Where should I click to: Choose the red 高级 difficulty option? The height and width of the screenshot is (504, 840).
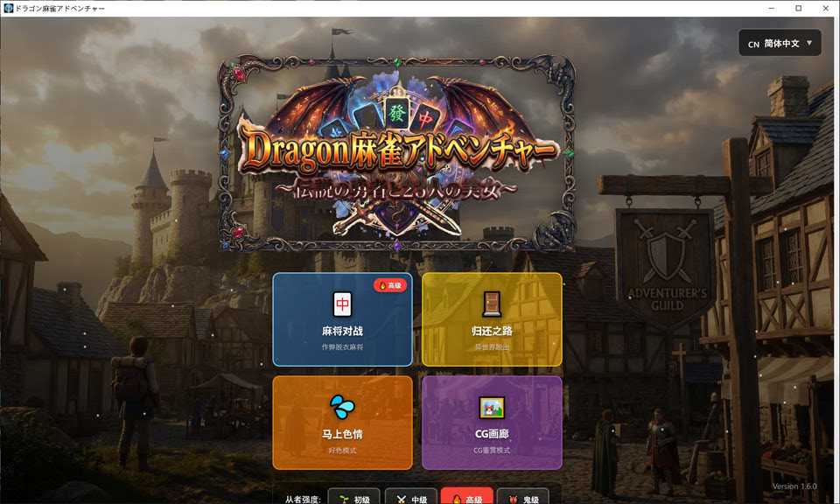(466, 498)
